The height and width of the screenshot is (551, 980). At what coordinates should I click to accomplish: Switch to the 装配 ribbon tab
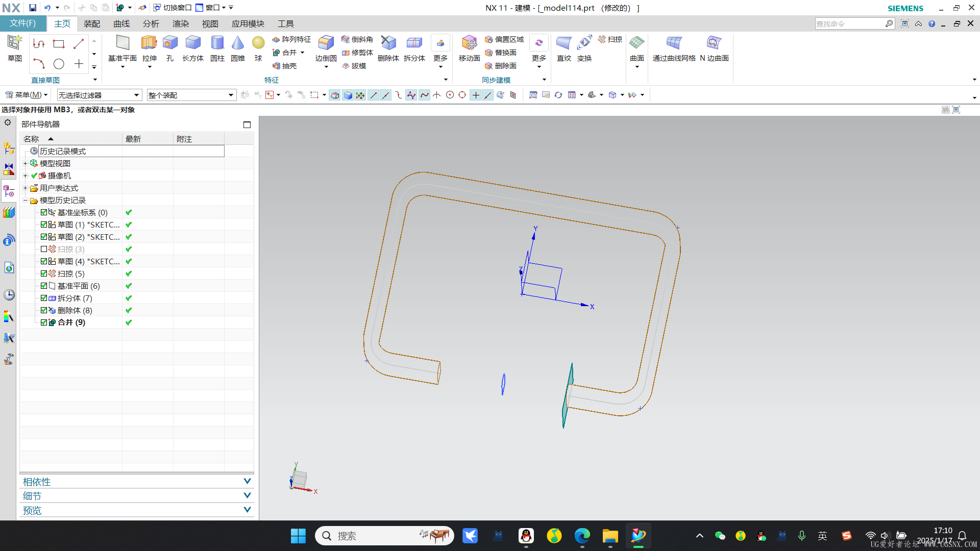point(92,24)
